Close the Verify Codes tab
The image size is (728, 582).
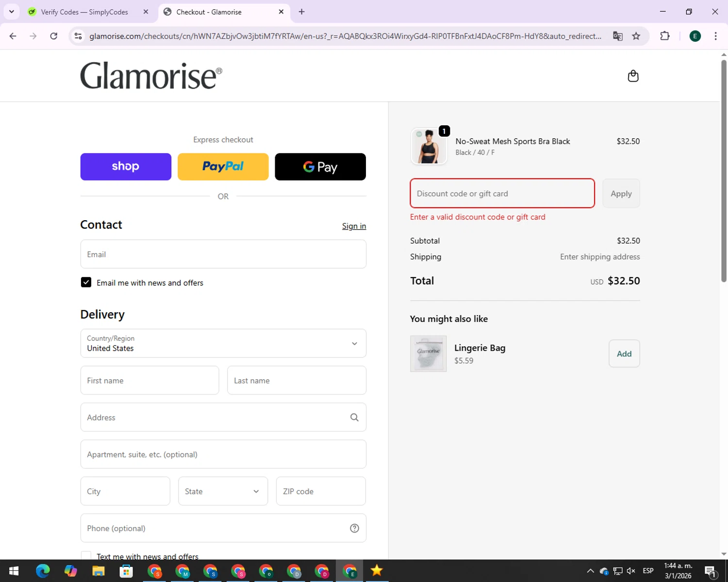(146, 12)
